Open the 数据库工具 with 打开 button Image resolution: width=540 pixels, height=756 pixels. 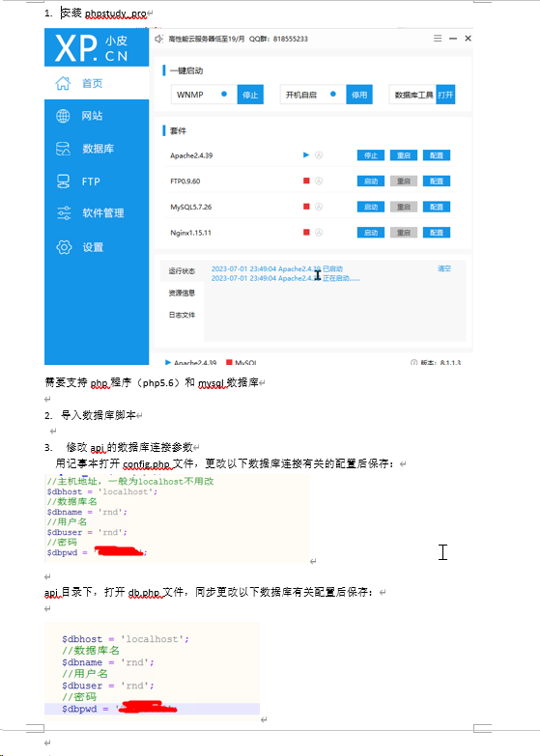(445, 95)
